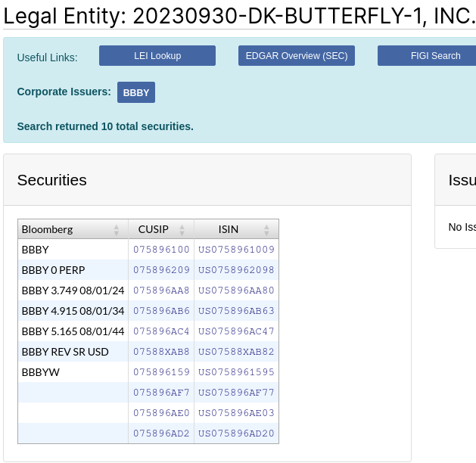476x463 pixels.
Task: Click 'Search returned 10 total securities' text
Action: pos(105,126)
